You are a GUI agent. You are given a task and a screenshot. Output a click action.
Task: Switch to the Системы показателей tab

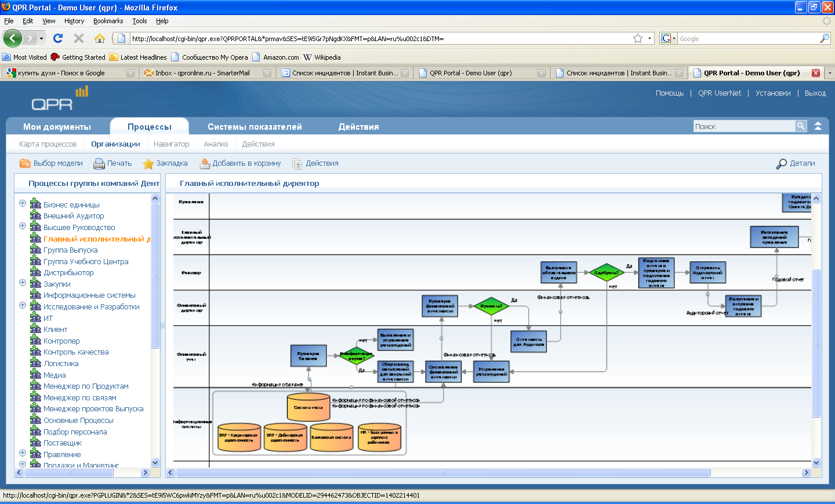[255, 127]
